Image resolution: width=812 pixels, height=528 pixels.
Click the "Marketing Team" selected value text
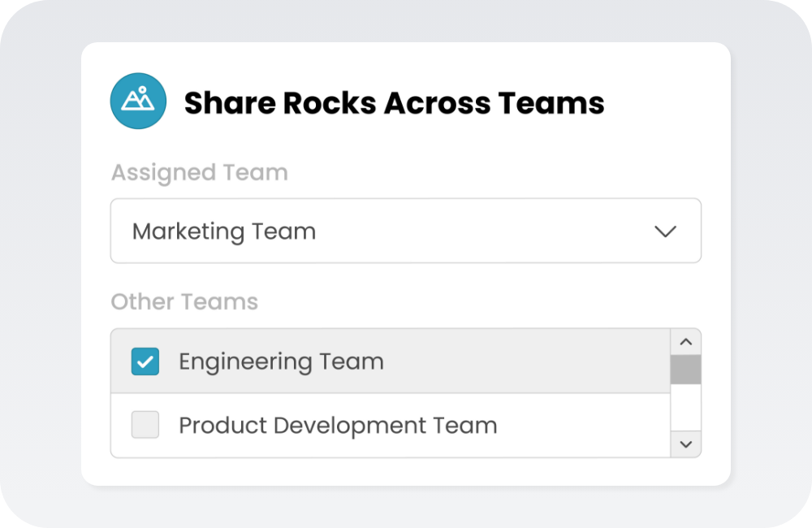[223, 232]
